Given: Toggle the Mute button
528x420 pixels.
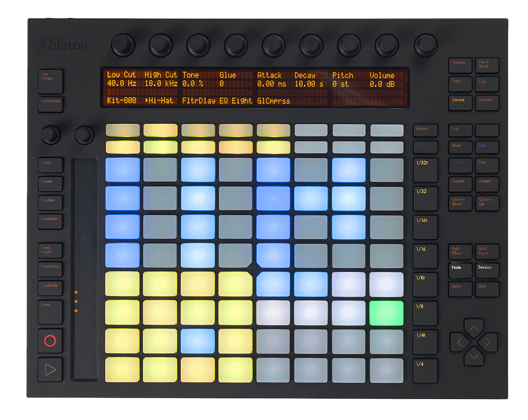Looking at the screenshot, I should (x=460, y=148).
